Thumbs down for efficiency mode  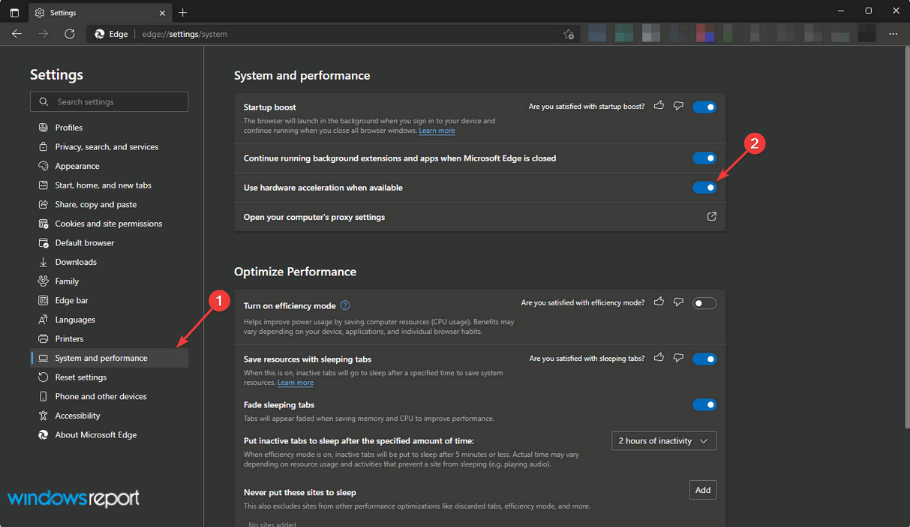pos(678,302)
